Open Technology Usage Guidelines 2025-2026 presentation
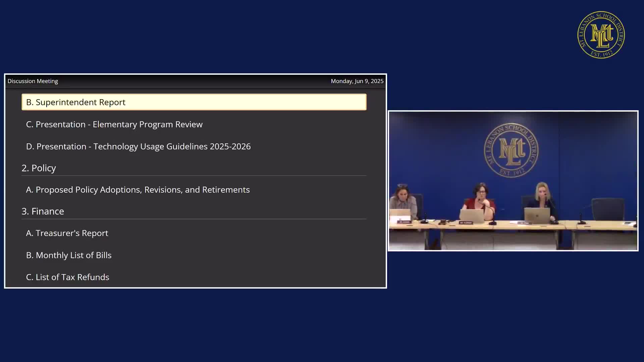The width and height of the screenshot is (644, 362). (x=138, y=146)
